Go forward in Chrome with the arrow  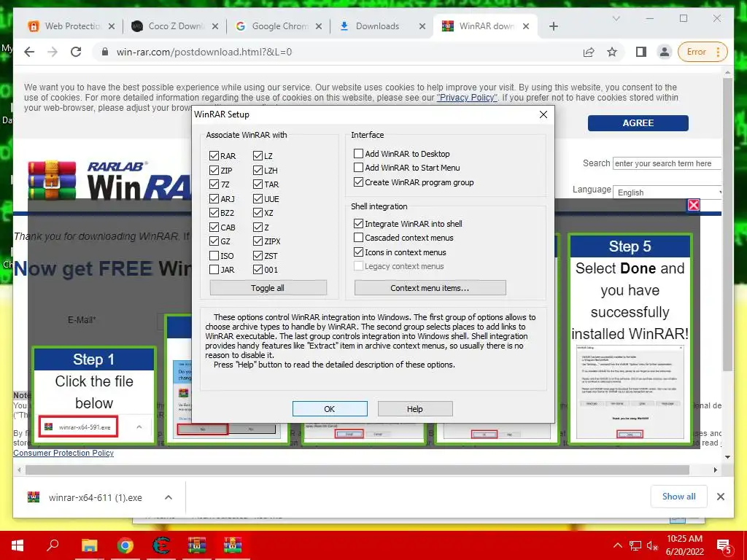click(x=53, y=52)
